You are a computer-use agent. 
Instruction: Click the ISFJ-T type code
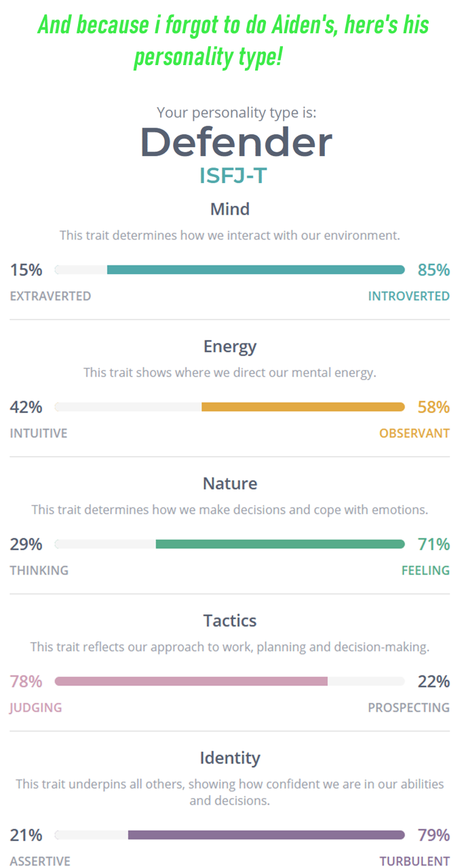[x=233, y=176]
